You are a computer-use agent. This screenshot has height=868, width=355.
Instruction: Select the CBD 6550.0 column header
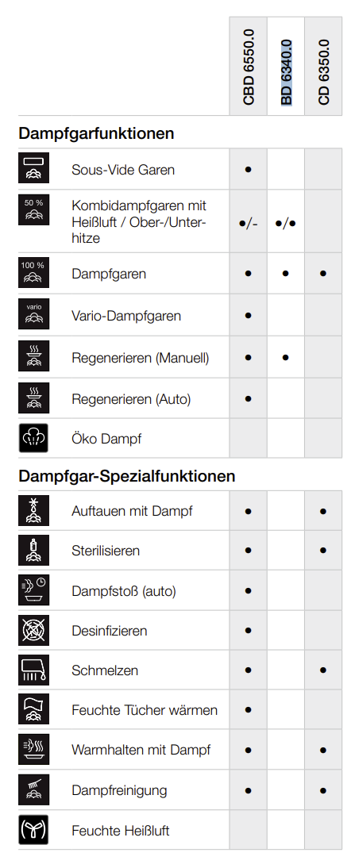[x=248, y=68]
